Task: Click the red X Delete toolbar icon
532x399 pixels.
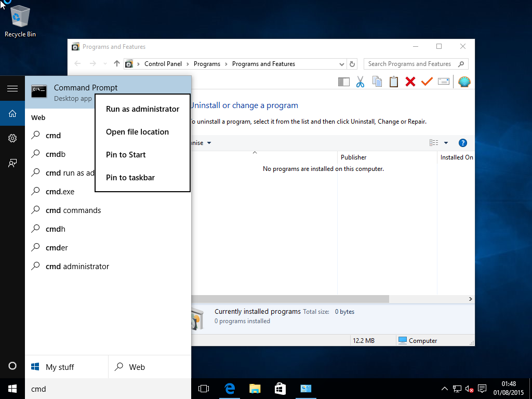Action: click(410, 82)
